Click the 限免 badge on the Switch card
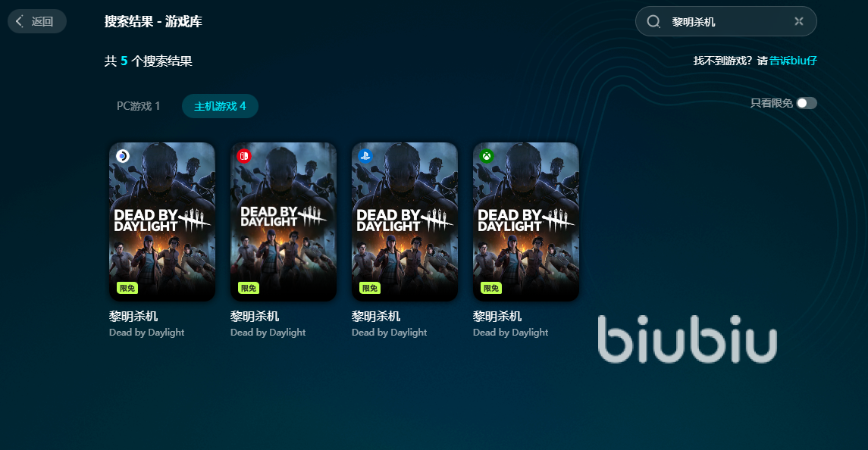This screenshot has height=450, width=868. 249,288
